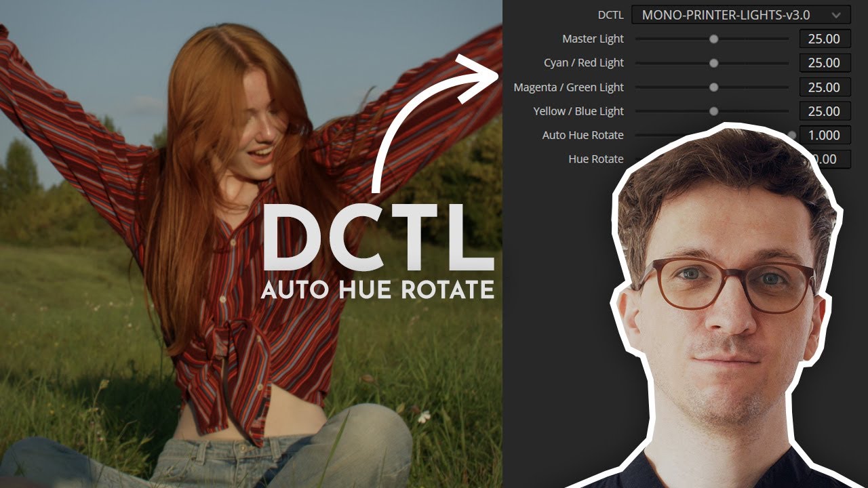This screenshot has height=488, width=868.
Task: Click the Cyan / Red Light label
Action: coord(584,63)
